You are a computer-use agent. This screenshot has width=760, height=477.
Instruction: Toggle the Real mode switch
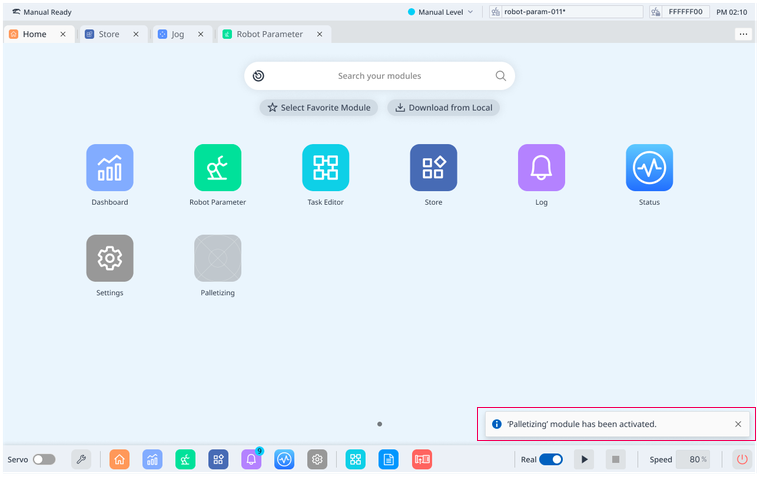pos(551,460)
